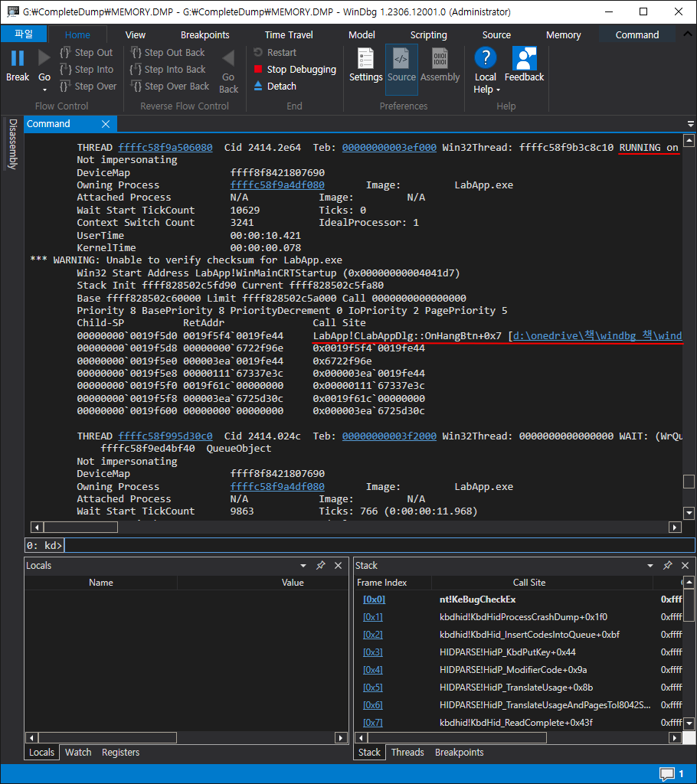The image size is (697, 784).
Task: Click the Go play icon
Action: click(x=44, y=58)
